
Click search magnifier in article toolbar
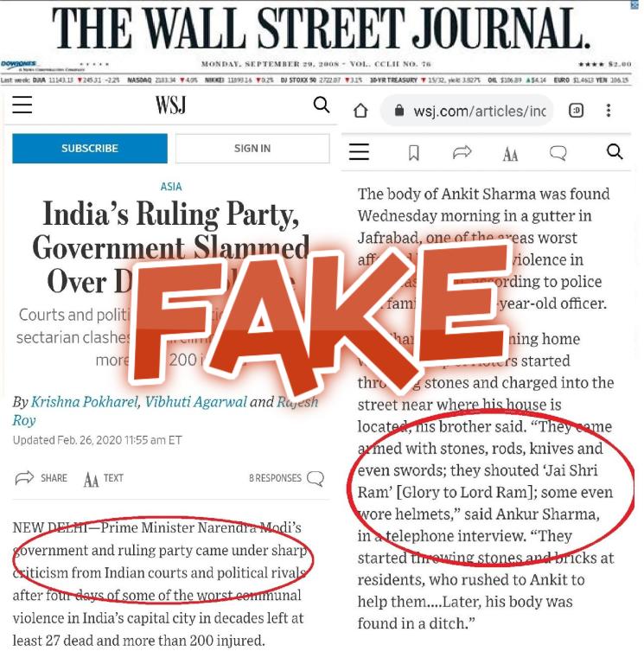[615, 151]
